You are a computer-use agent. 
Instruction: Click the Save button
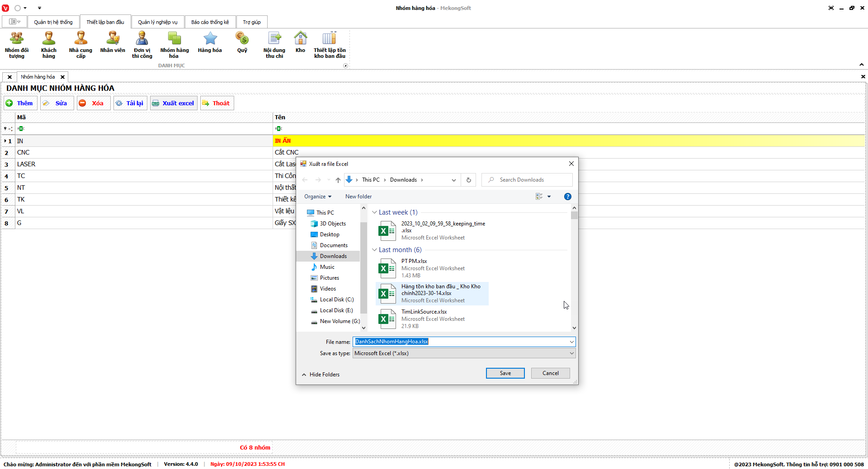[505, 373]
